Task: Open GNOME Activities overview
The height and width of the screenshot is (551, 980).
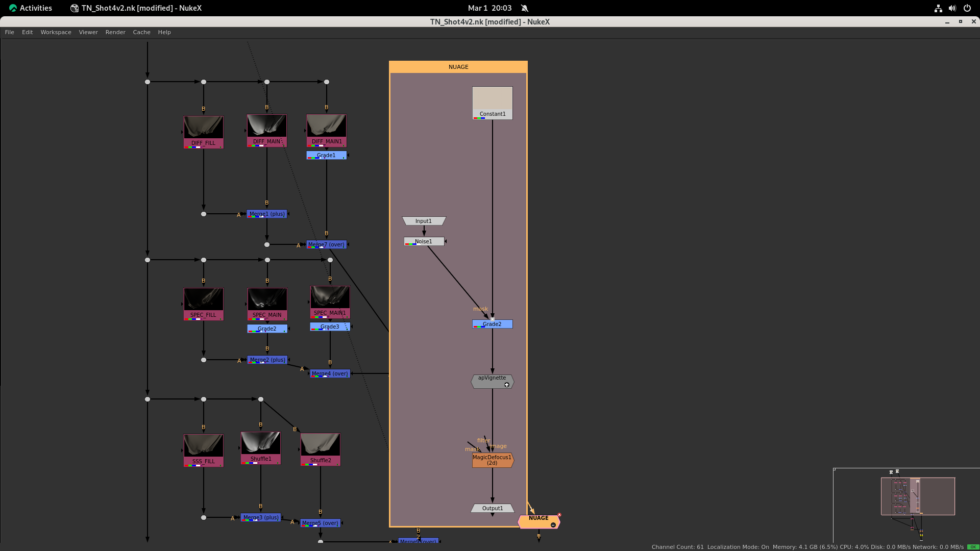Action: (x=31, y=8)
